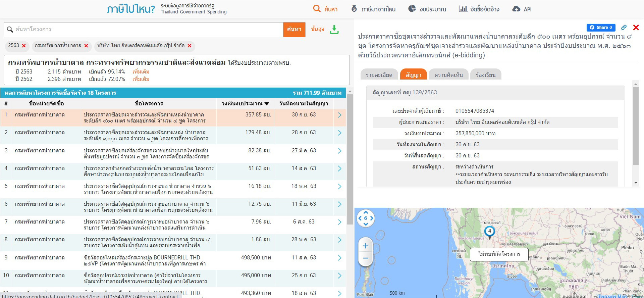Switch to the ความคิดเห็น tab

pos(448,75)
